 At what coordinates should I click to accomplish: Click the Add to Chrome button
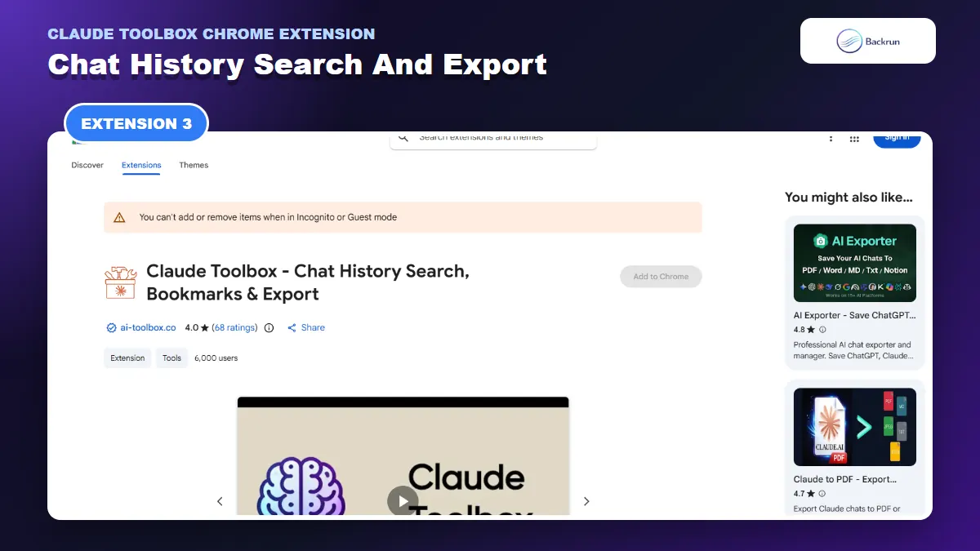pyautogui.click(x=661, y=277)
